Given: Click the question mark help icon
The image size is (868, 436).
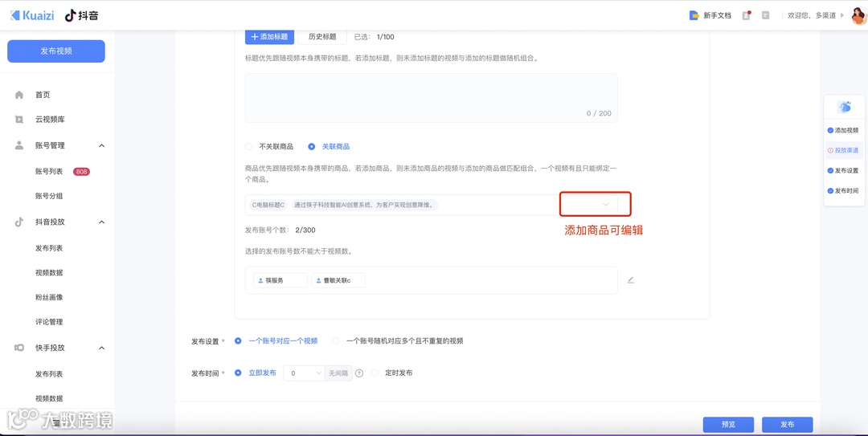Looking at the screenshot, I should (359, 373).
